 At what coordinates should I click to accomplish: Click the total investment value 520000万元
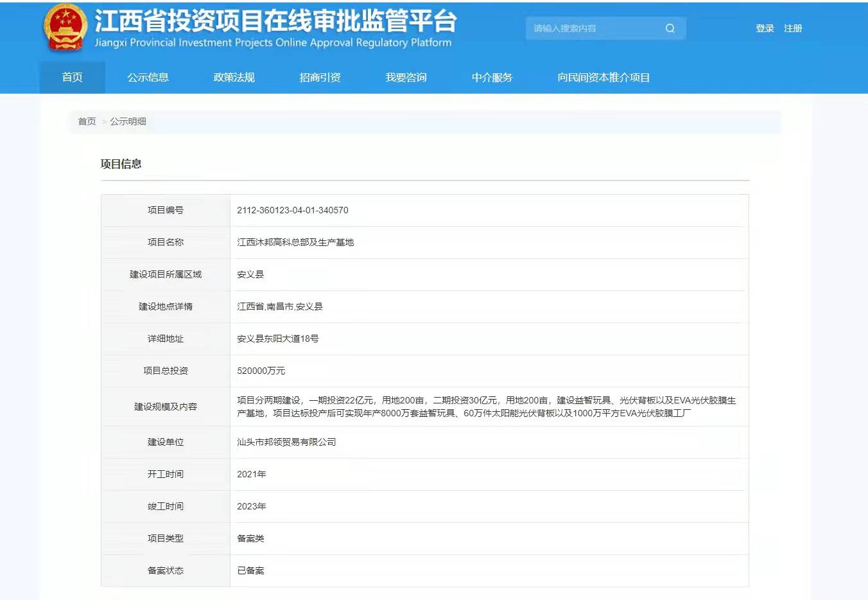pyautogui.click(x=261, y=371)
